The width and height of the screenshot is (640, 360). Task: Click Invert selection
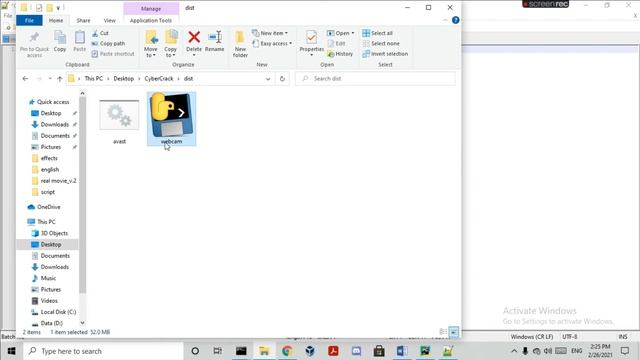385,54
